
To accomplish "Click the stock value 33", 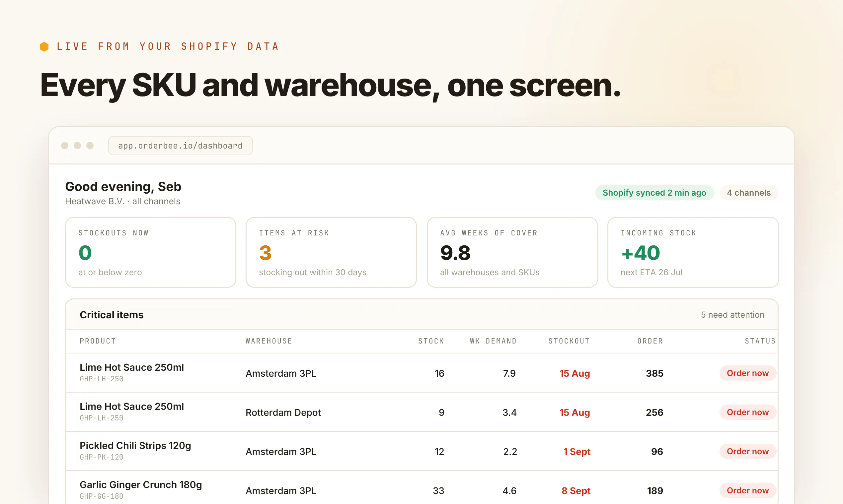I will (438, 490).
